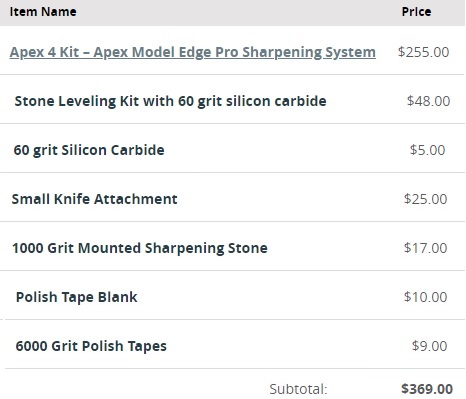Select 60 grit Silicon Carbide item

[x=89, y=150]
